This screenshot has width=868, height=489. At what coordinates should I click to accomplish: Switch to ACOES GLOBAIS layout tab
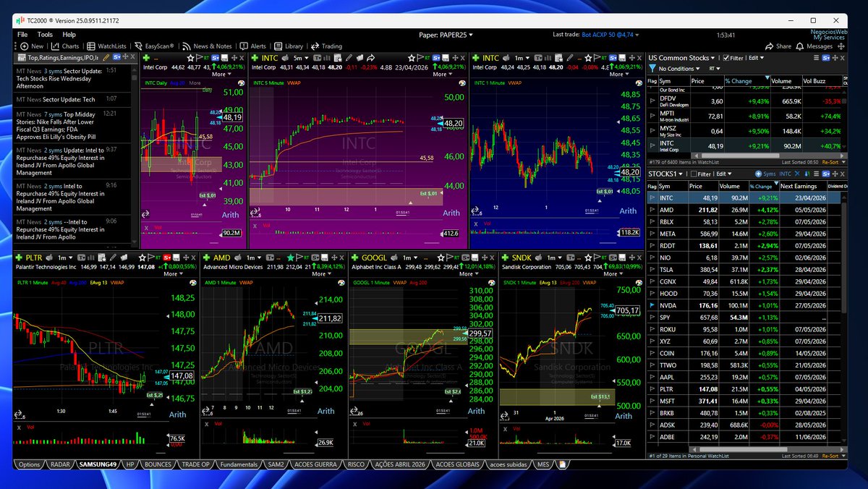tap(457, 464)
